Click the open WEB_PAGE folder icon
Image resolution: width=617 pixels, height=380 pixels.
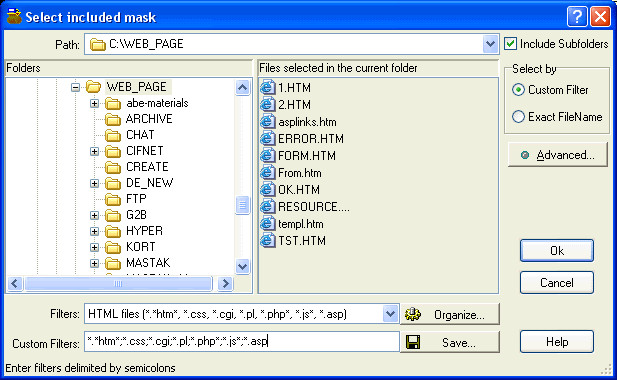(94, 87)
